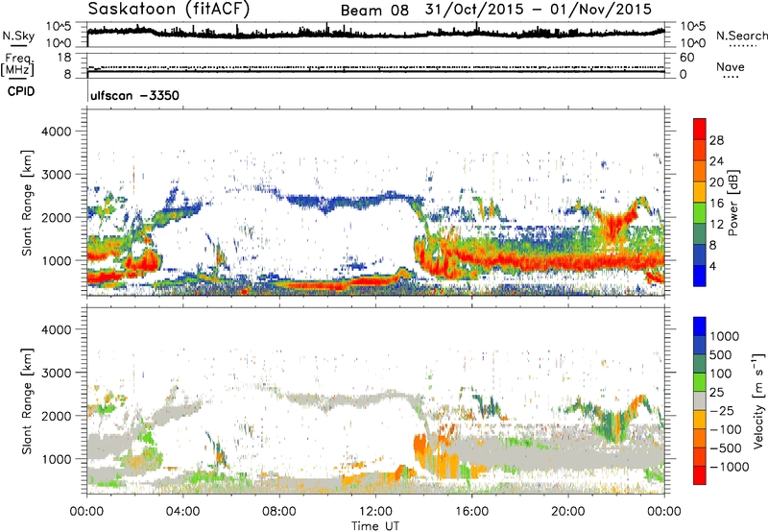768x532 pixels.
Task: Click the '28' label on power colorbar
Action: 716,140
